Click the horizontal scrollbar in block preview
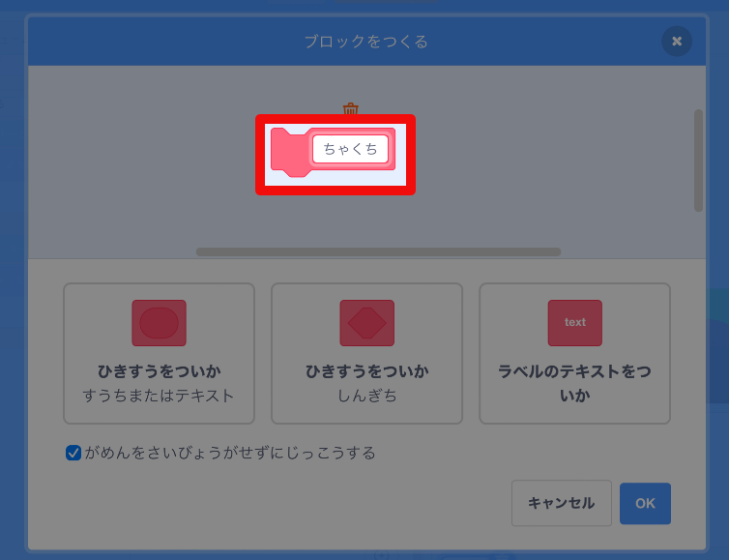 pyautogui.click(x=378, y=251)
